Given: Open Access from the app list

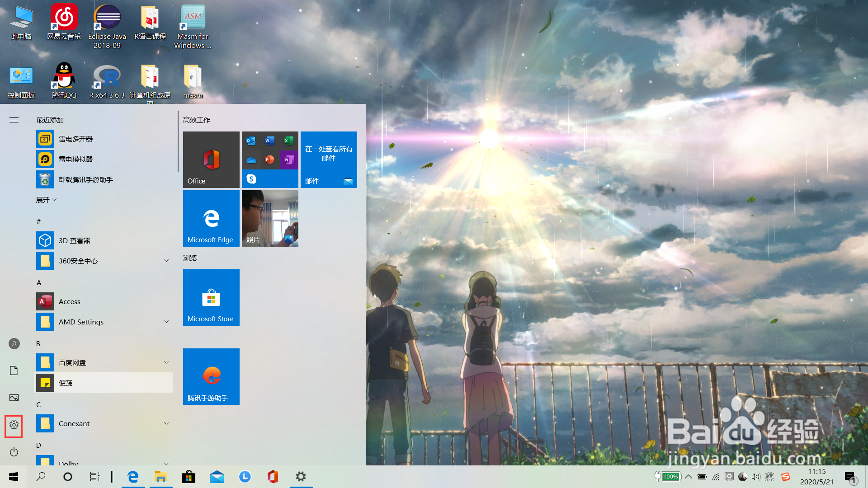Looking at the screenshot, I should (70, 301).
